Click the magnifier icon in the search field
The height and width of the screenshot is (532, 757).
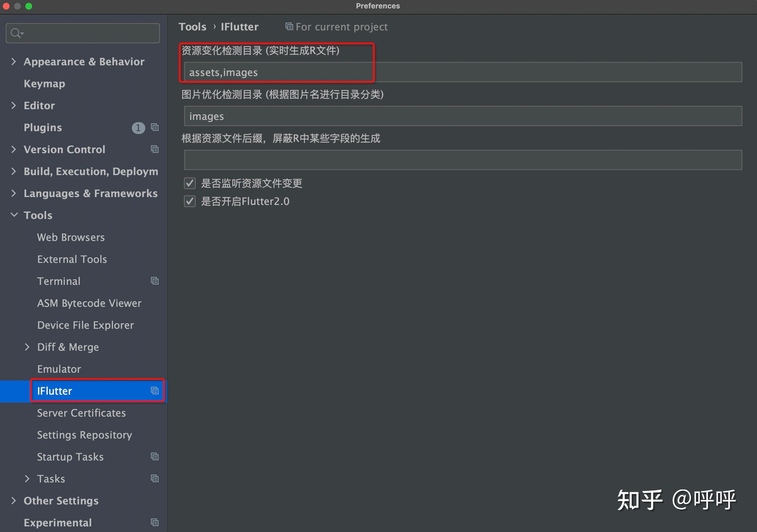pos(16,33)
